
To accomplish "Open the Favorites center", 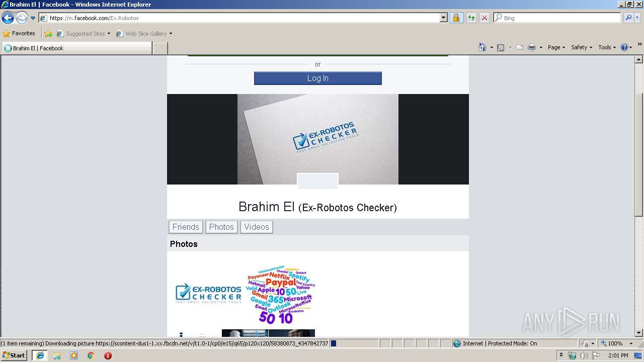I will [x=19, y=33].
